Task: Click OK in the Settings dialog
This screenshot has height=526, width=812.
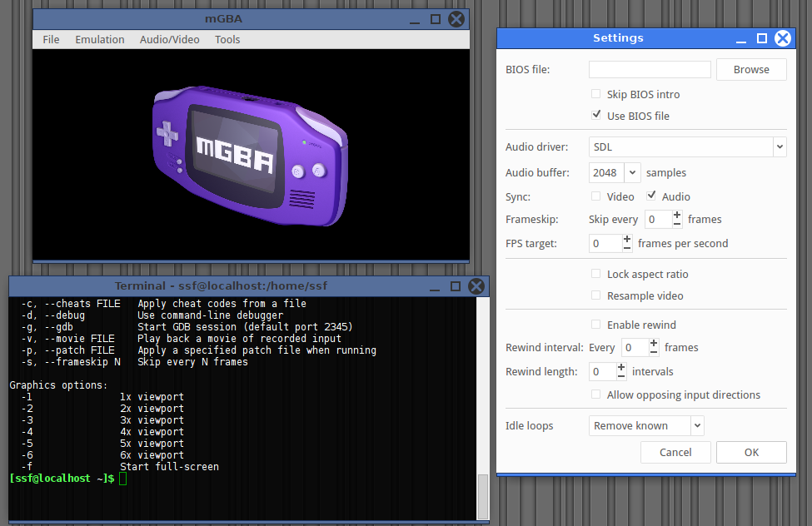Action: click(751, 453)
